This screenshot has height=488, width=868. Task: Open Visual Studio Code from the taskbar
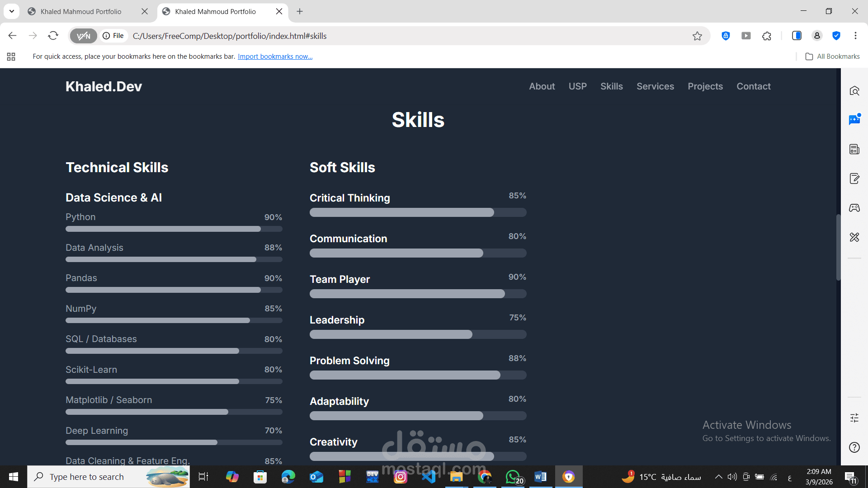coord(429,477)
